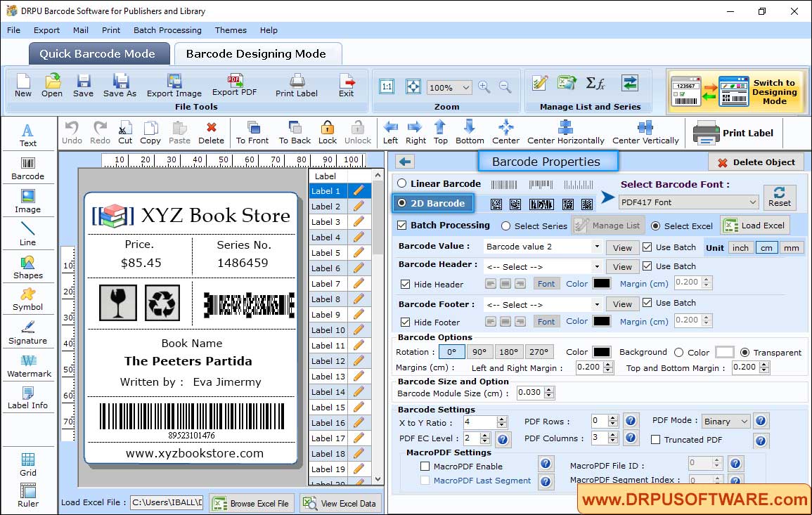The height and width of the screenshot is (515, 812).
Task: Save As a new file
Action: click(120, 86)
